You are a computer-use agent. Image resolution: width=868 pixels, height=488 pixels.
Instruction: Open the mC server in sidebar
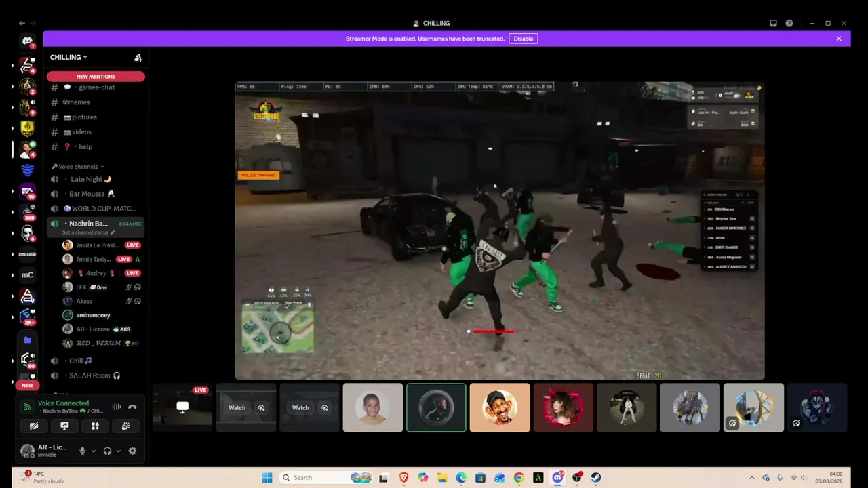[27, 274]
